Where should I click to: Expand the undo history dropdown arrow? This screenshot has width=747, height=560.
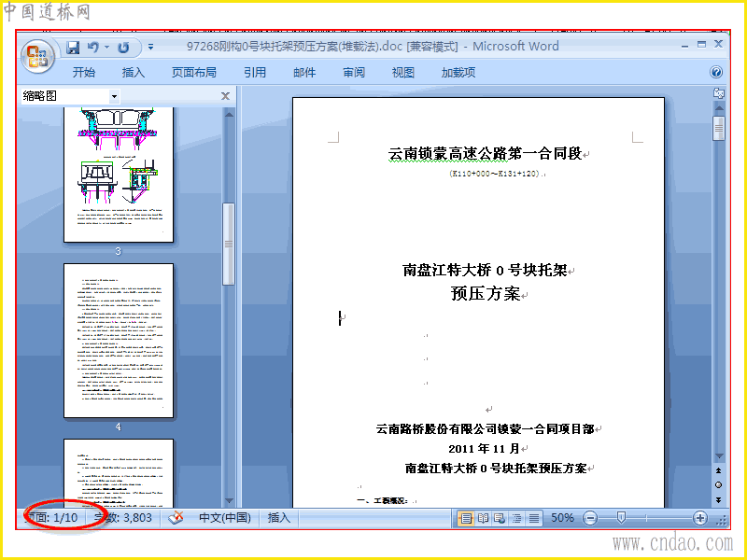(x=106, y=48)
